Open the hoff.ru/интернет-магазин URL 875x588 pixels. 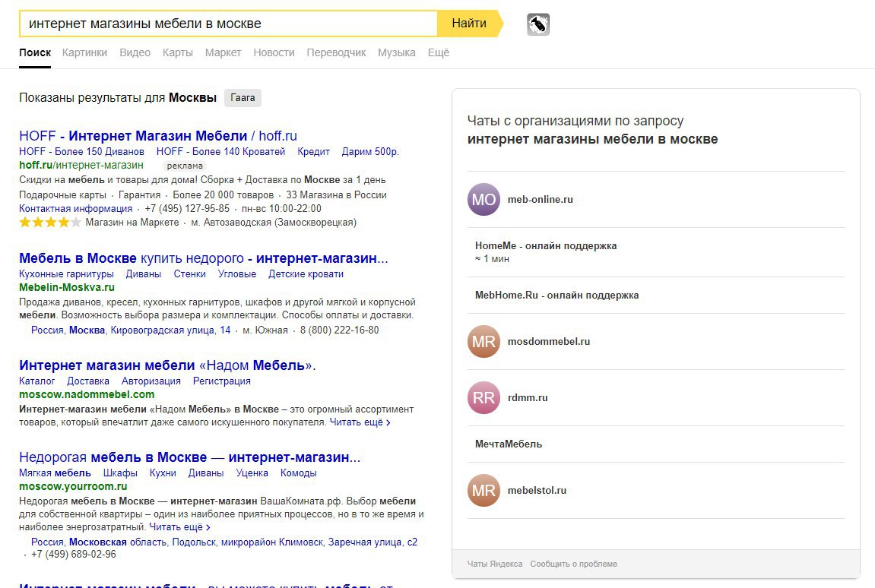(x=81, y=165)
